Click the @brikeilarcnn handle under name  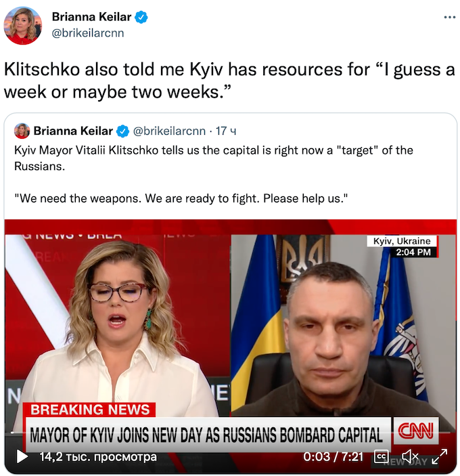click(x=88, y=33)
